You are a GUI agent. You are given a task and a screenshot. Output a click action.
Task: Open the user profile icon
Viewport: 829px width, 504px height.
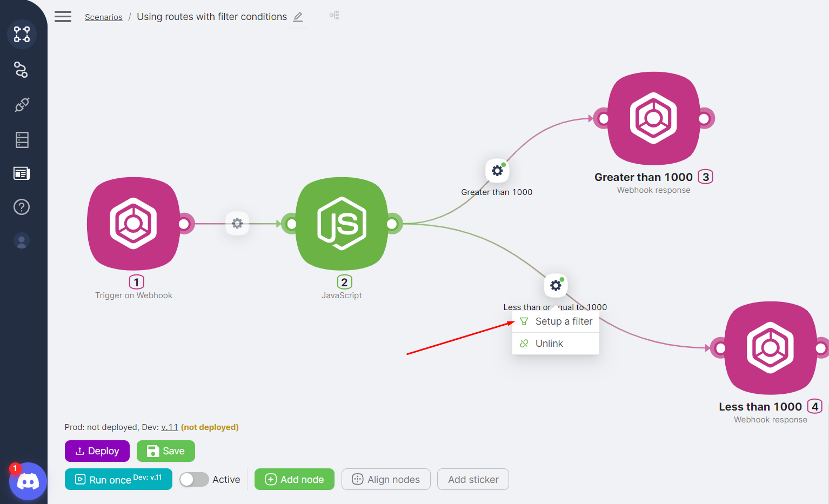click(22, 241)
